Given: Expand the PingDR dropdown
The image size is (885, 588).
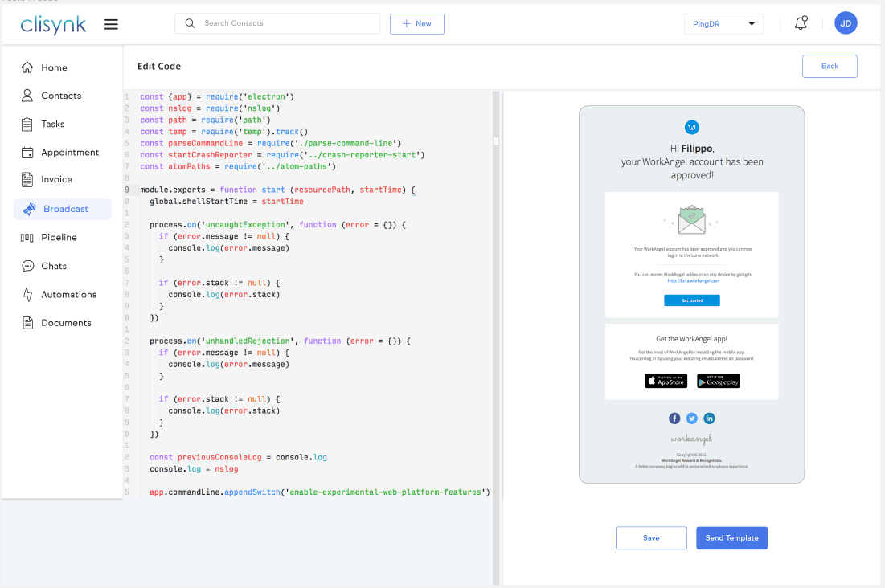Looking at the screenshot, I should 723,24.
